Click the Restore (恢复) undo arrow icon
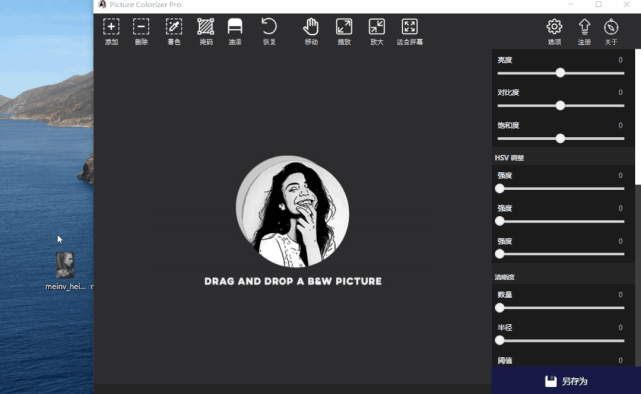Image resolution: width=641 pixels, height=394 pixels. [269, 26]
